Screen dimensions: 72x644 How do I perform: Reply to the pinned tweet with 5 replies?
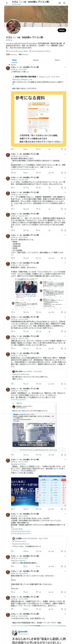pos(13,149)
